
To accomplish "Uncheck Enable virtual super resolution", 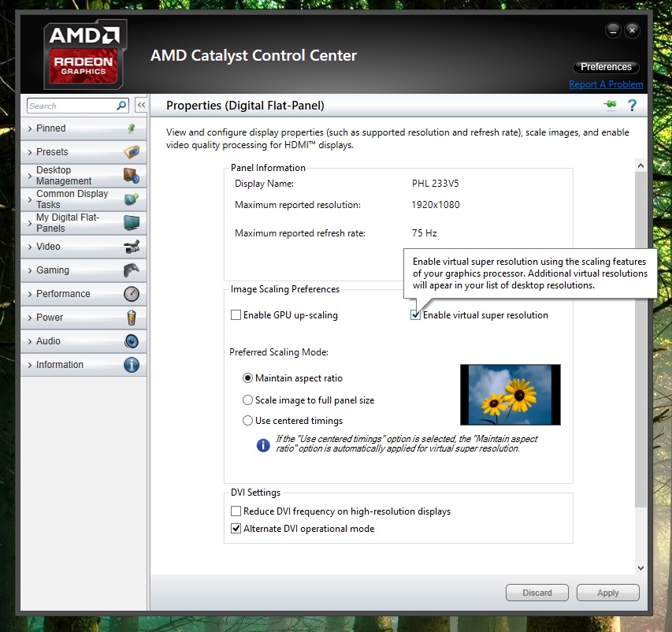I will [415, 315].
